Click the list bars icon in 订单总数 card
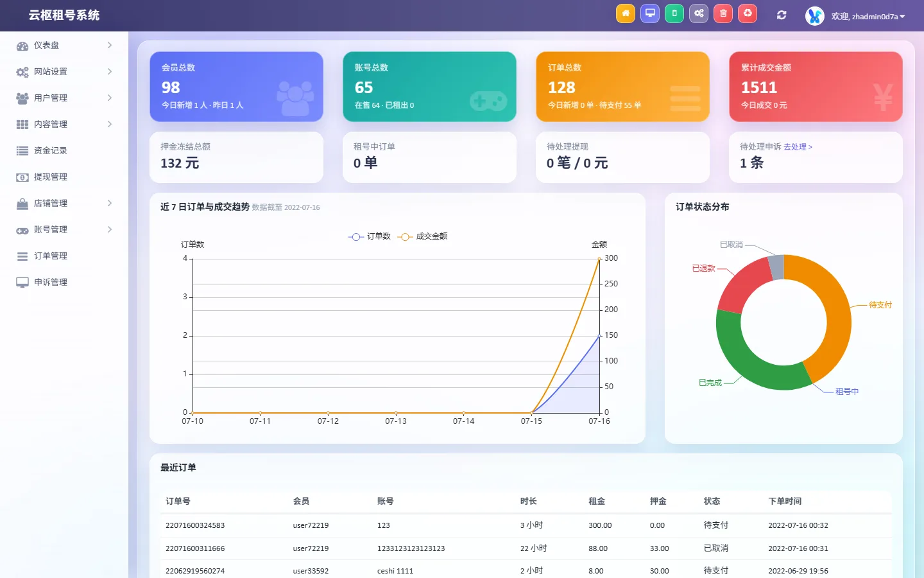This screenshot has height=578, width=924. pos(685,98)
